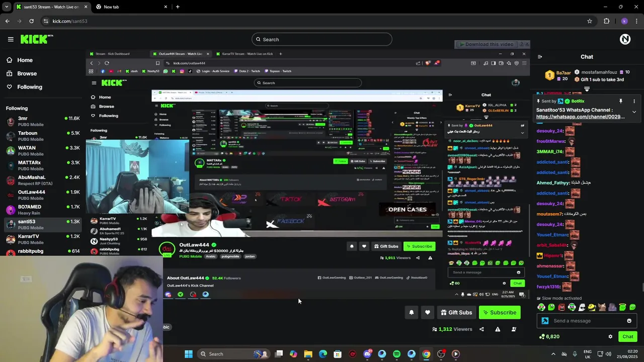Show hidden system tray icons chevron
This screenshot has height=362, width=644.
point(553,354)
